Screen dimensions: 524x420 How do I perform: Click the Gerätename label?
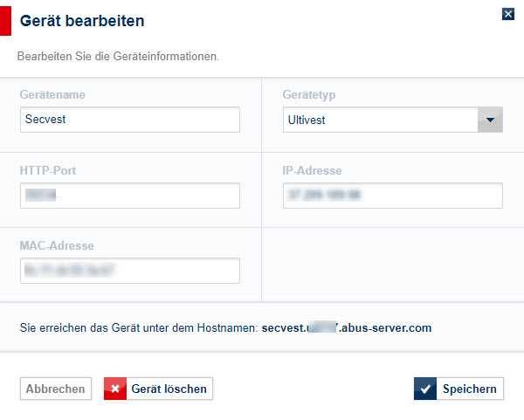(x=52, y=94)
